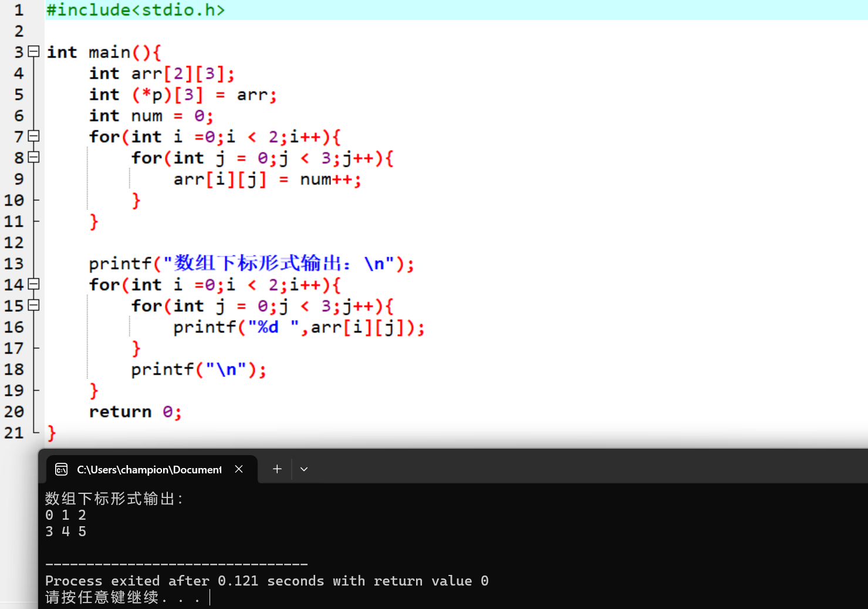Collapse the for loop fold at line 14

(x=34, y=284)
